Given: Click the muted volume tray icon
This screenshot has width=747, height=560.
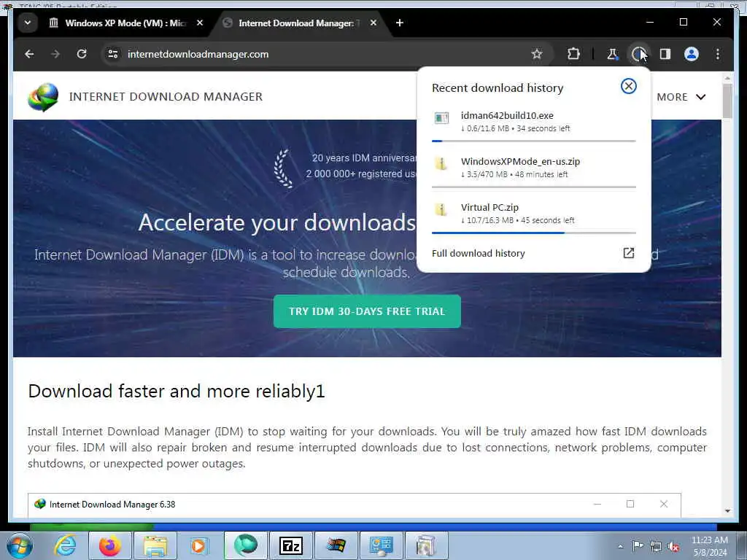Looking at the screenshot, I should [x=673, y=547].
